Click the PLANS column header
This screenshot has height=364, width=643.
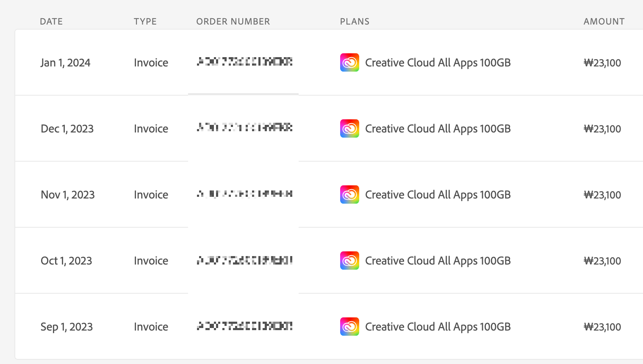[355, 22]
